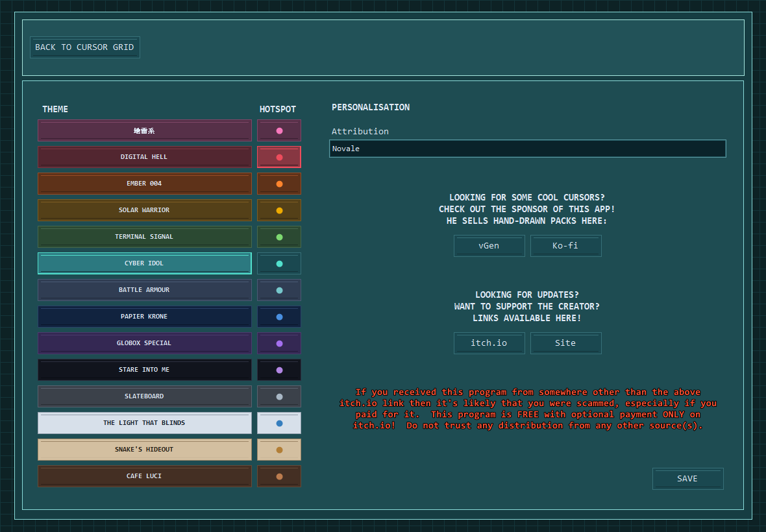Image resolution: width=766 pixels, height=532 pixels.
Task: Choose the Papier Krone theme
Action: click(145, 317)
